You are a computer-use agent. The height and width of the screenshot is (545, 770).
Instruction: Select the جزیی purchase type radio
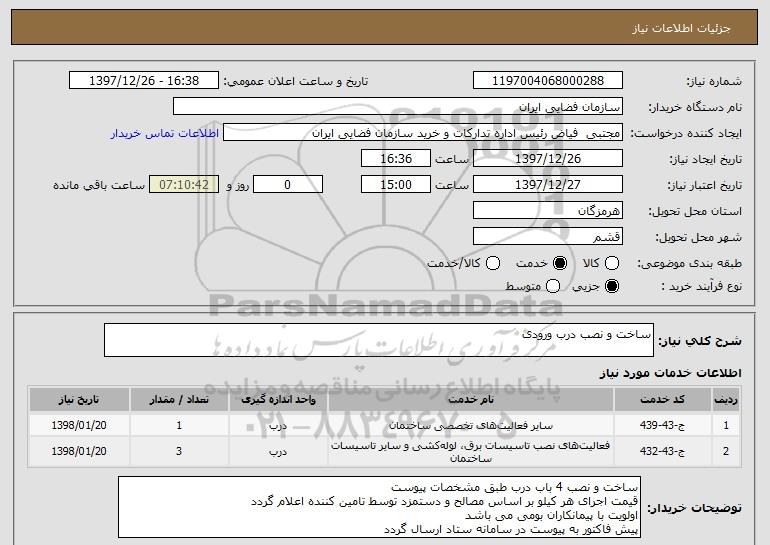click(x=612, y=286)
